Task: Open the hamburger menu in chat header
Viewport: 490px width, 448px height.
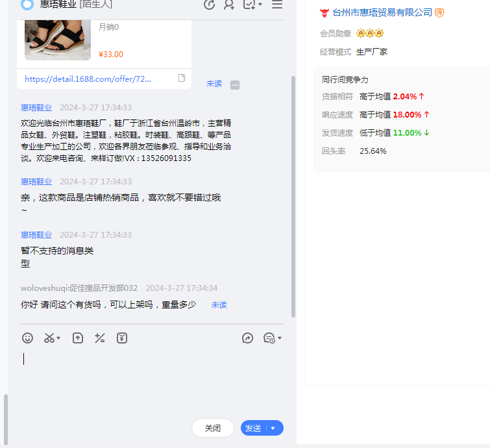Action: pos(277,5)
